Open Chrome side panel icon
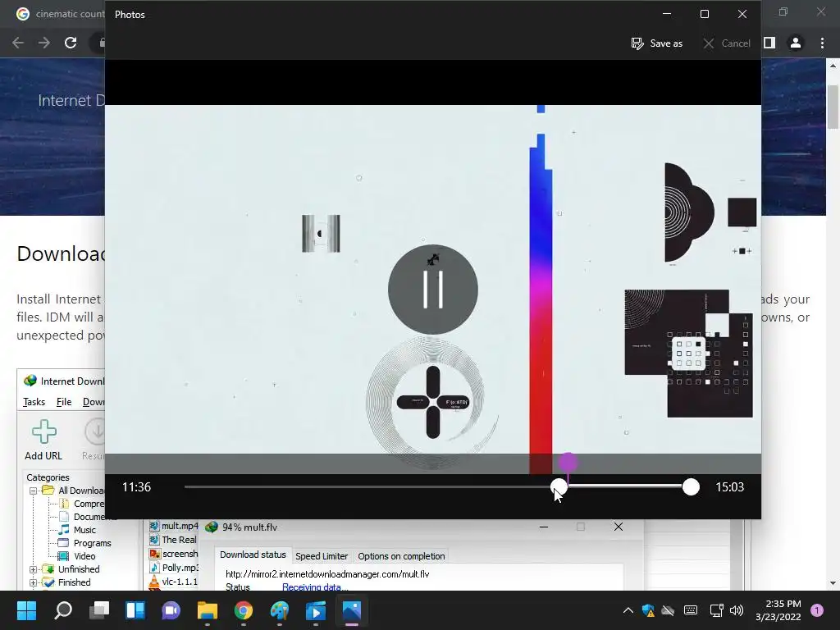Image resolution: width=840 pixels, height=630 pixels. click(x=769, y=43)
